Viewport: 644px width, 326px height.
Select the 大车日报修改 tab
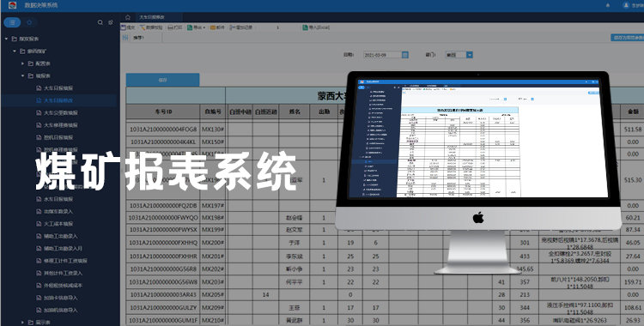tap(151, 17)
